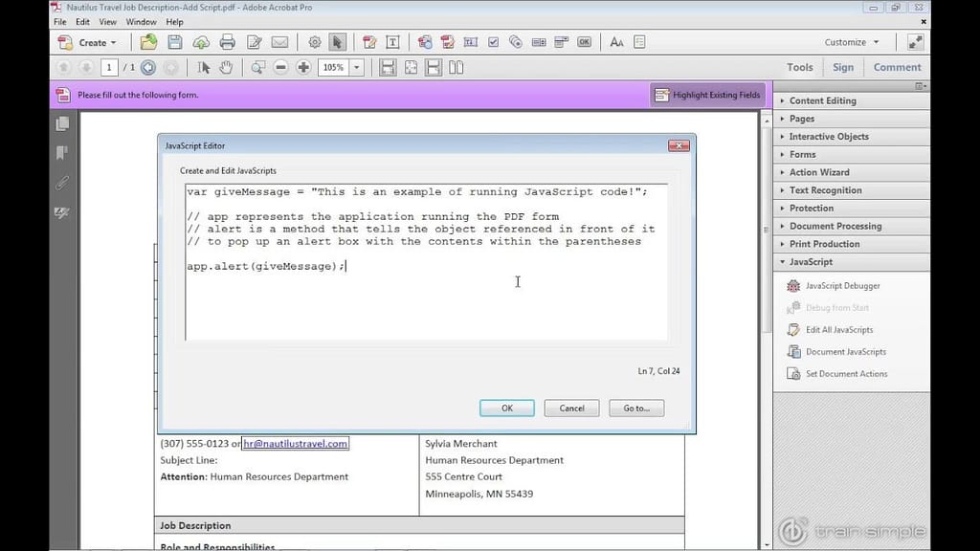The image size is (980, 551).
Task: Select the Add Checkbox form tool
Action: [x=493, y=42]
